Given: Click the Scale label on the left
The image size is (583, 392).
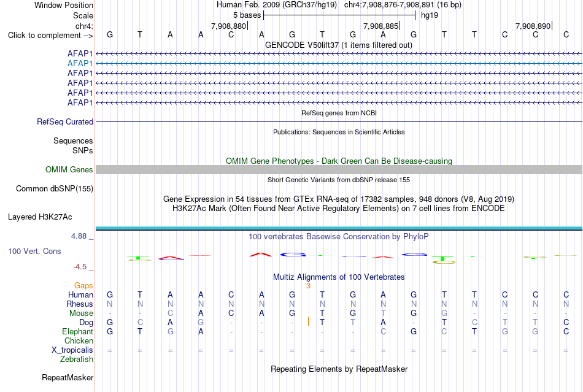Looking at the screenshot, I should (x=83, y=15).
